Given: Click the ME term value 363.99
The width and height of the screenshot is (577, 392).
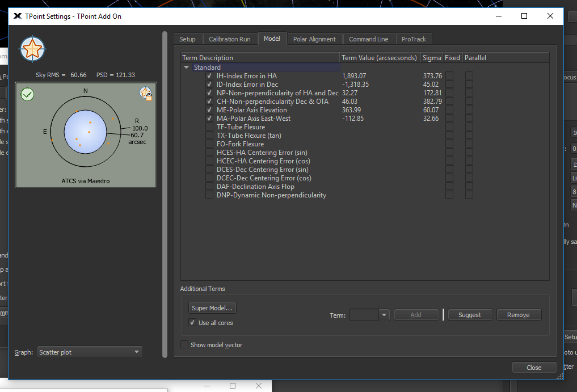Looking at the screenshot, I should pos(351,109).
